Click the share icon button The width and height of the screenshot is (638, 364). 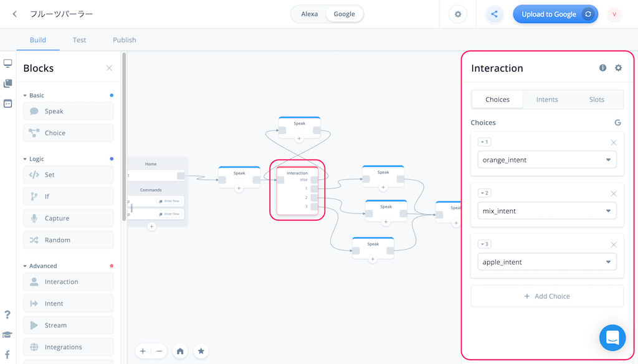point(494,14)
